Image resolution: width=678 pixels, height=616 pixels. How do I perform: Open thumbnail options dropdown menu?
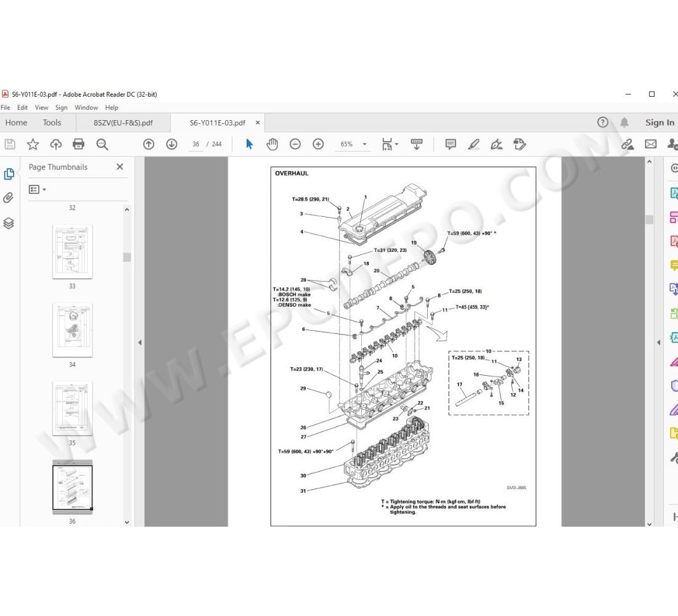pyautogui.click(x=37, y=189)
